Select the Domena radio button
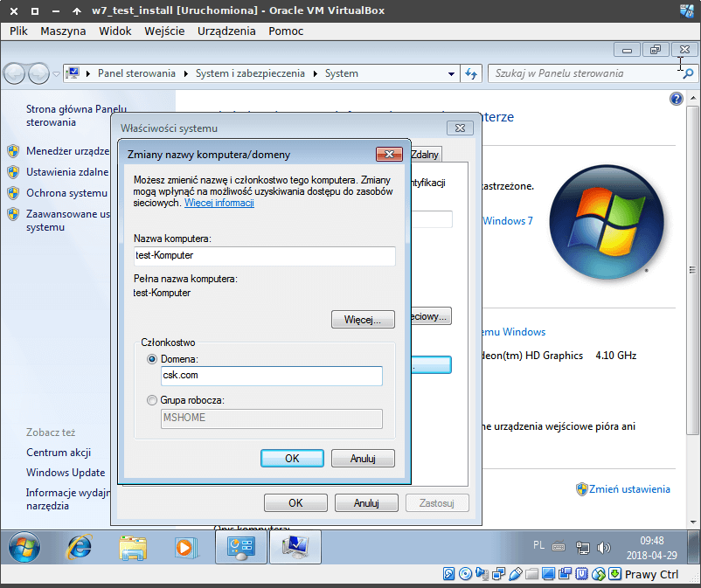701x588 pixels. pos(152,359)
